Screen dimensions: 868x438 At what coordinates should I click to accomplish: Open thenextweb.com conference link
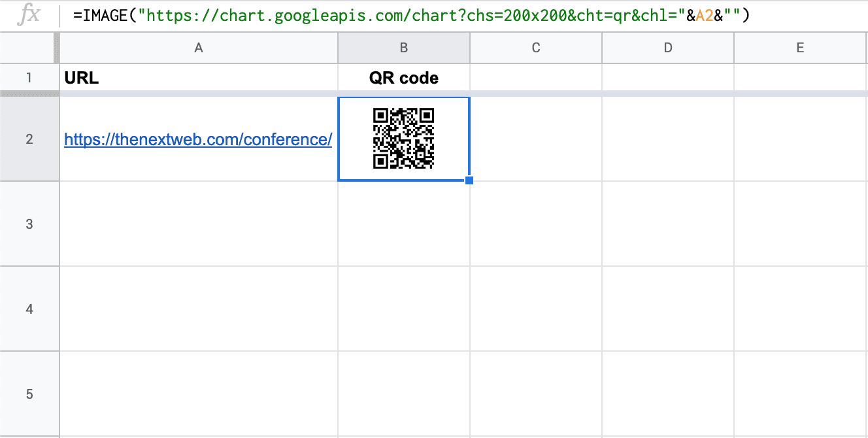198,139
